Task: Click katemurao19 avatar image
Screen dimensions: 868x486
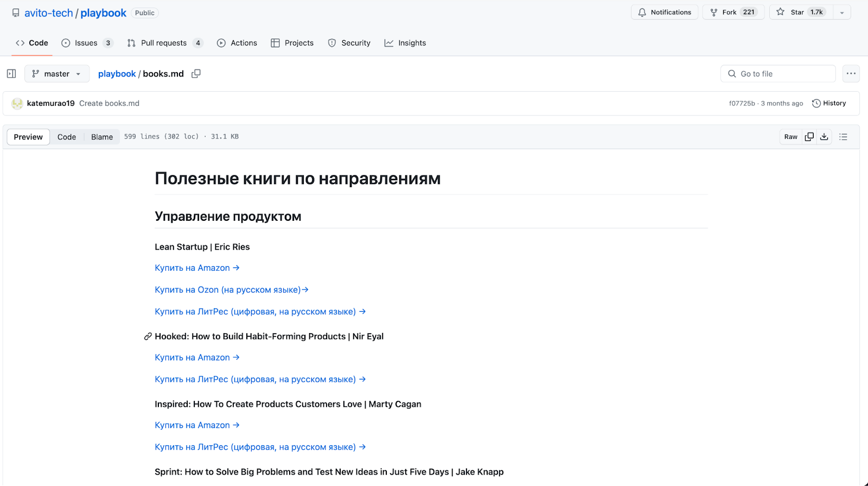Action: (17, 104)
